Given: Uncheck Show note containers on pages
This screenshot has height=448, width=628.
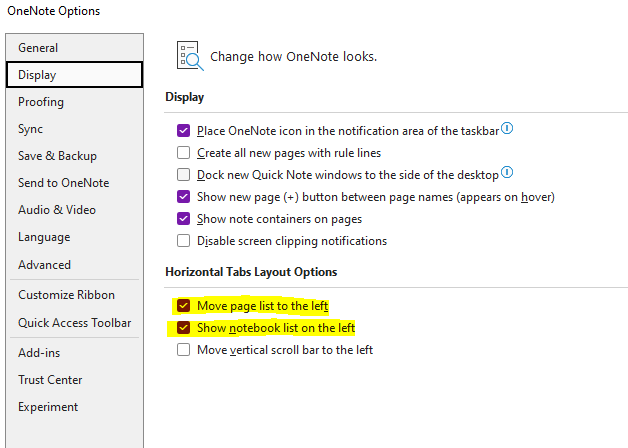Looking at the screenshot, I should pyautogui.click(x=183, y=219).
